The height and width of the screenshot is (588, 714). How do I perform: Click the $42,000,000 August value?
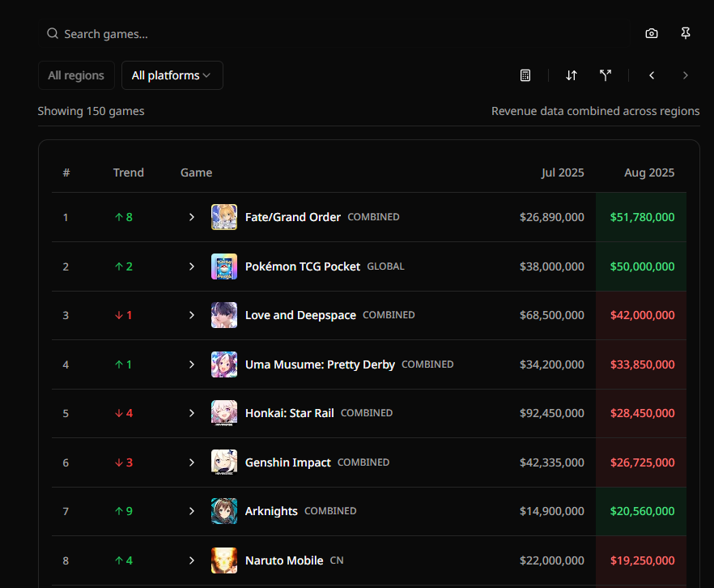[642, 315]
